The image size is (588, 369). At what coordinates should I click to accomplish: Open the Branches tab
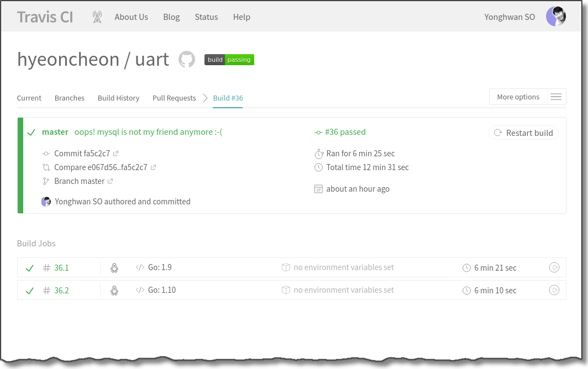70,98
